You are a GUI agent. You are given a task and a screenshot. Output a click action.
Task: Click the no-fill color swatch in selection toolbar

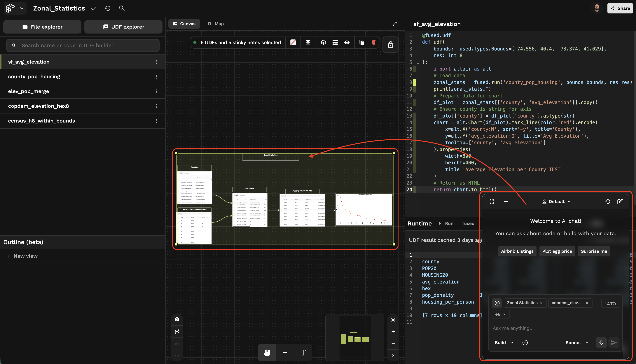point(293,42)
